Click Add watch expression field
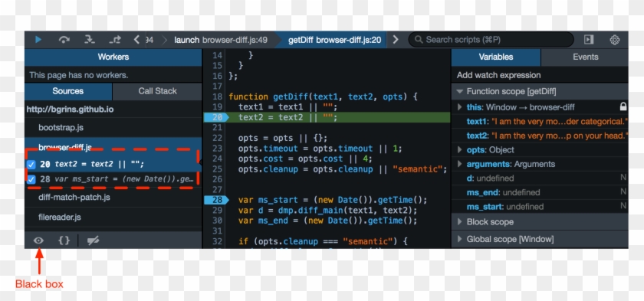 (540, 75)
